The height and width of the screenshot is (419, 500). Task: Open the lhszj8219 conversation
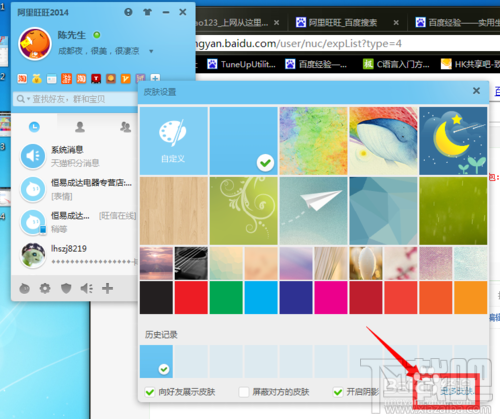pos(75,255)
